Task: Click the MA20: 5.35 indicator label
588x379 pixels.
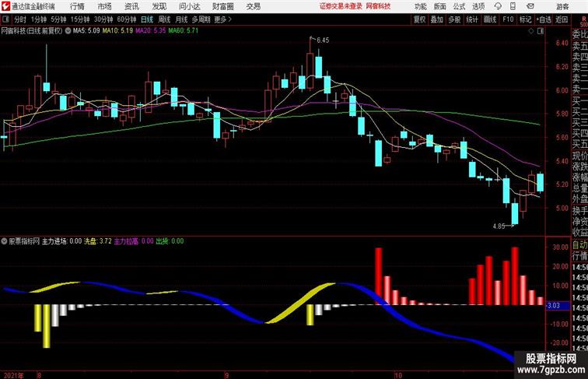Action: click(x=150, y=31)
